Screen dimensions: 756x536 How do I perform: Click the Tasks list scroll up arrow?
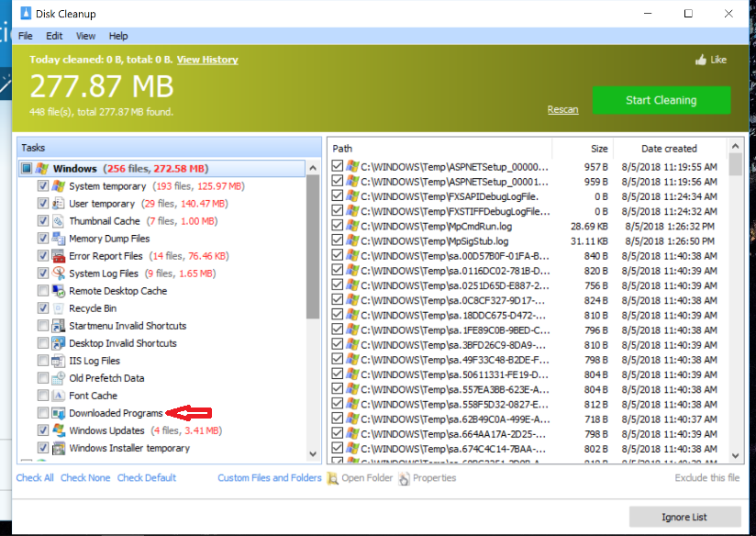tap(313, 168)
